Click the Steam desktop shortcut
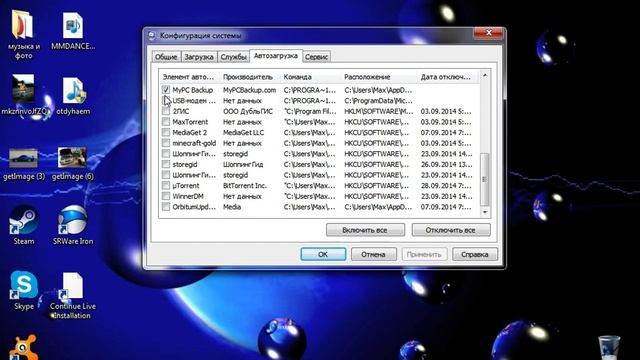This screenshot has height=360, width=640. point(24,221)
